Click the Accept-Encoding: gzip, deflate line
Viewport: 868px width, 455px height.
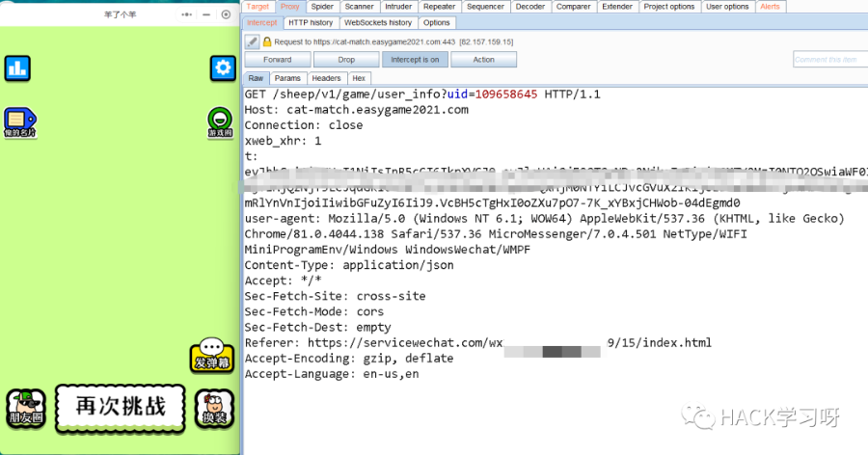click(x=349, y=359)
